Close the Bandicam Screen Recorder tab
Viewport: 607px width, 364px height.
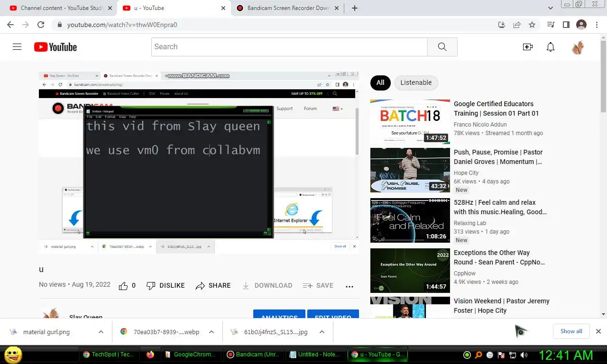pos(336,8)
